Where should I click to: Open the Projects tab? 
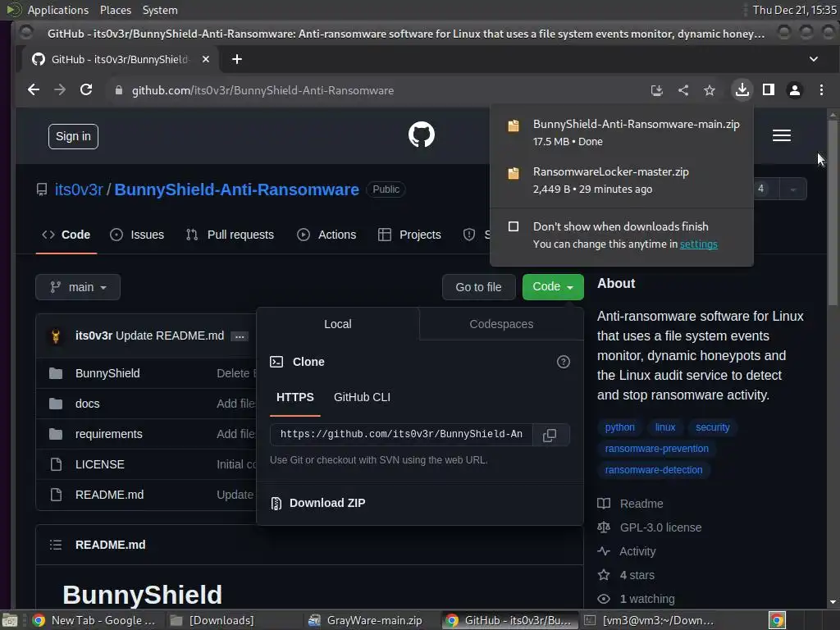410,235
